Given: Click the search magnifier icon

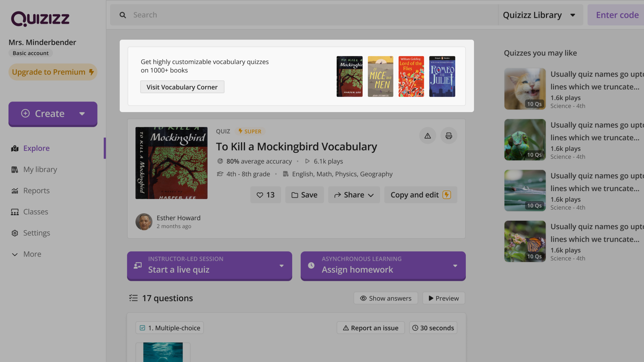Looking at the screenshot, I should coord(123,15).
